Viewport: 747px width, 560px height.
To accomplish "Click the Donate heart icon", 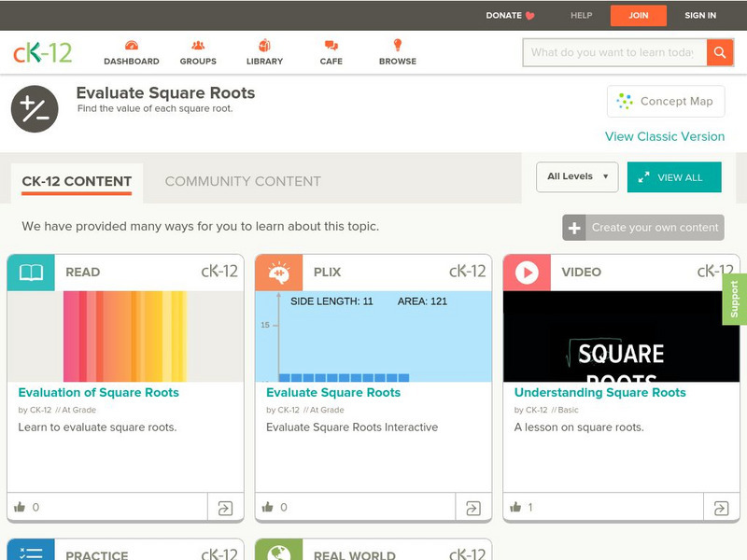I will click(530, 16).
